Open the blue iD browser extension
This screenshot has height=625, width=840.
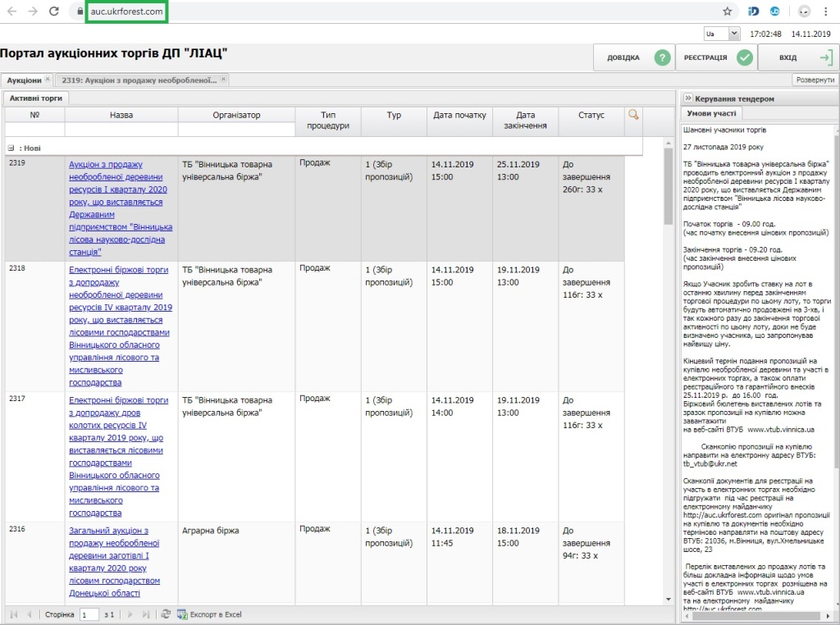[753, 11]
